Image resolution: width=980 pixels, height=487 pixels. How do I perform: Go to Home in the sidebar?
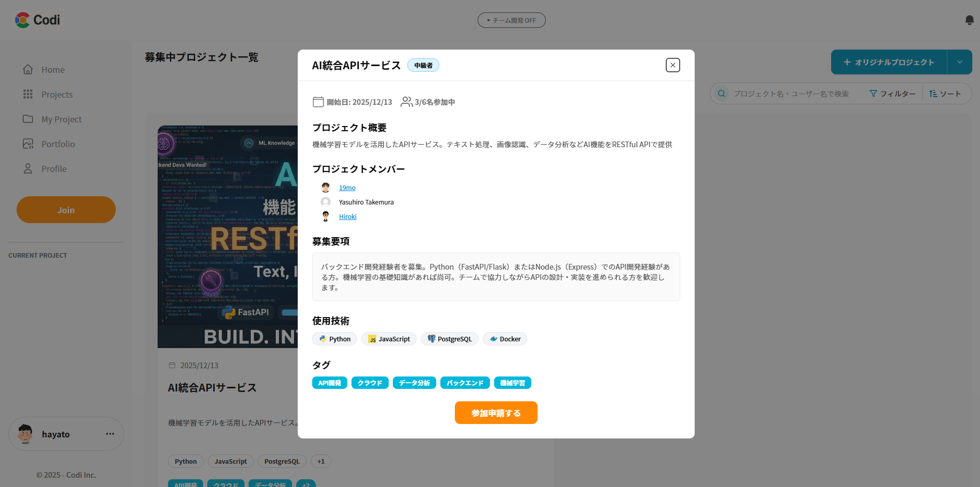pyautogui.click(x=53, y=70)
